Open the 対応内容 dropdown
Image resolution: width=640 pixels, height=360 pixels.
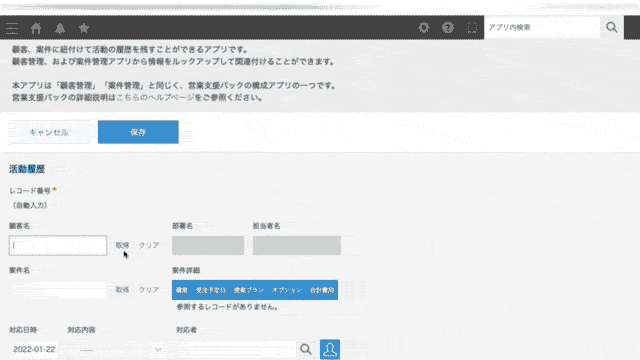point(120,350)
